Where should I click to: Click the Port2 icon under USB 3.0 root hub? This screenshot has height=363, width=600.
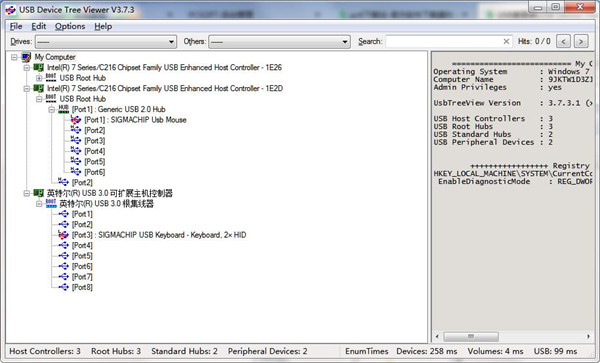[64, 224]
